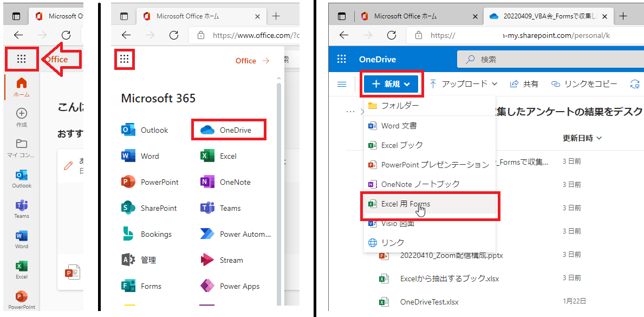This screenshot has width=644, height=317.
Task: Click Share (共有) in OneDrive toolbar
Action: point(524,84)
